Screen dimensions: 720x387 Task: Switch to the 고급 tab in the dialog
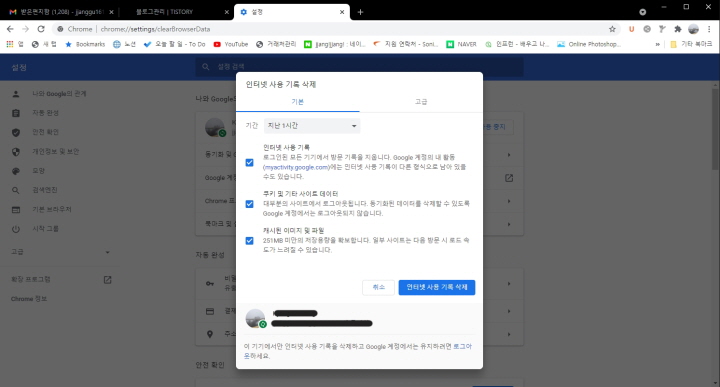[x=421, y=102]
